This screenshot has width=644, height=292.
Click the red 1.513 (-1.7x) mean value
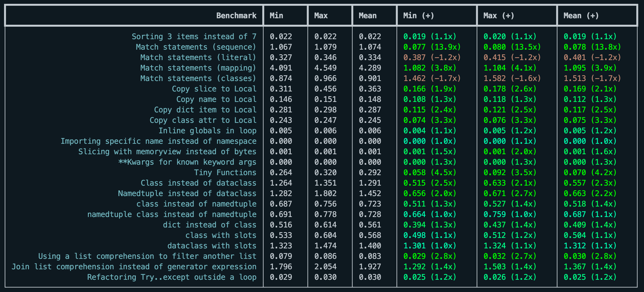tap(592, 78)
